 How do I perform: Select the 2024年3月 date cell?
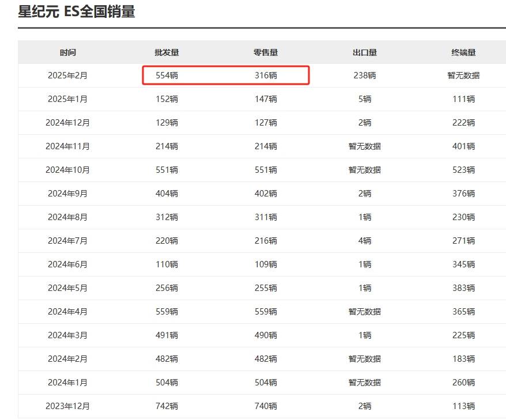[x=68, y=335]
